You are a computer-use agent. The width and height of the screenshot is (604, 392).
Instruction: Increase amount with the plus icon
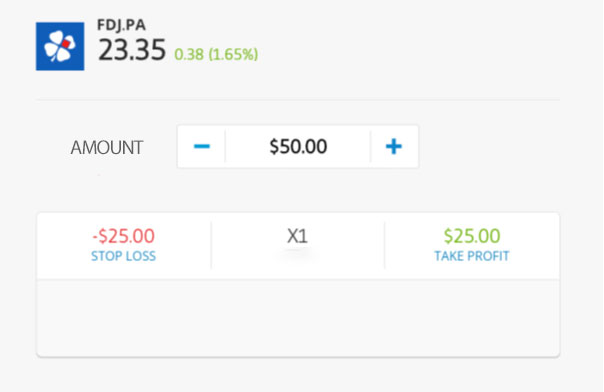(394, 146)
